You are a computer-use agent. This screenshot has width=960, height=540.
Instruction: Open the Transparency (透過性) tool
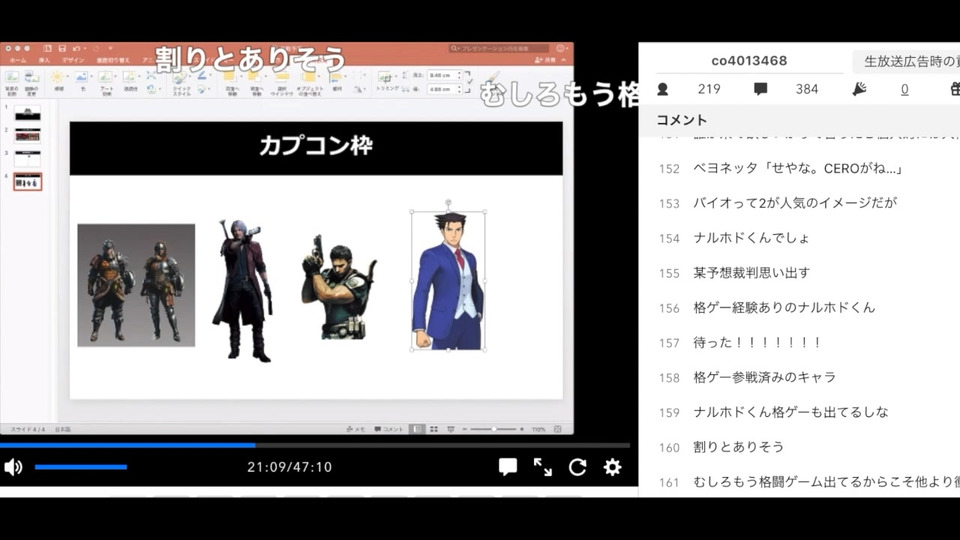tap(129, 77)
